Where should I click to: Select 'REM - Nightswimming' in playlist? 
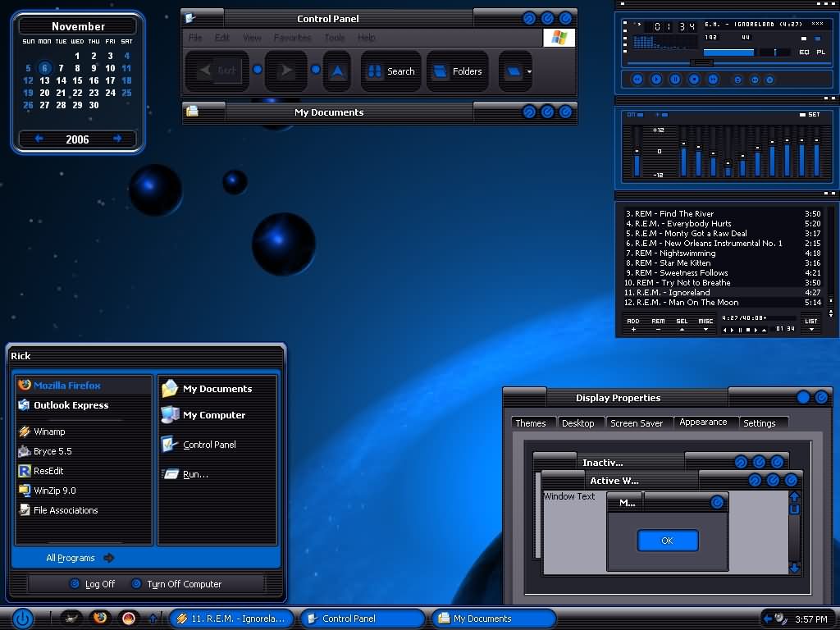723,253
